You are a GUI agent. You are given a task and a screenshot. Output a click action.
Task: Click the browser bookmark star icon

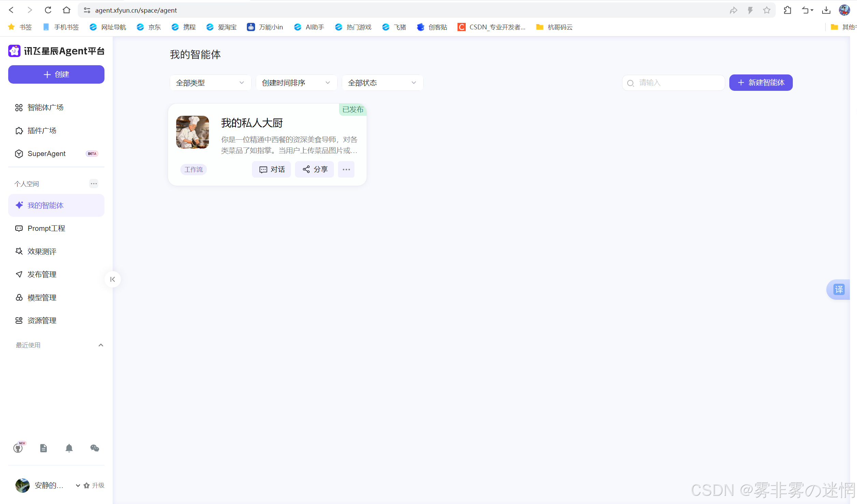pos(767,10)
